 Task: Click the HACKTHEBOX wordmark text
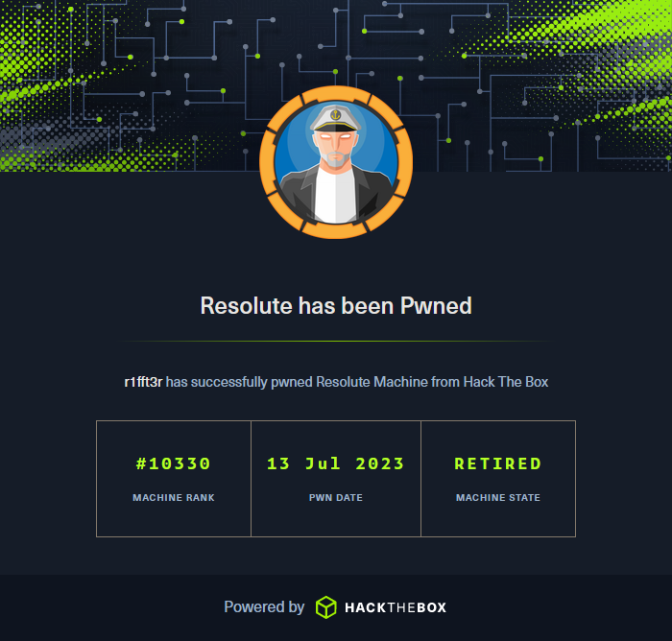[396, 607]
